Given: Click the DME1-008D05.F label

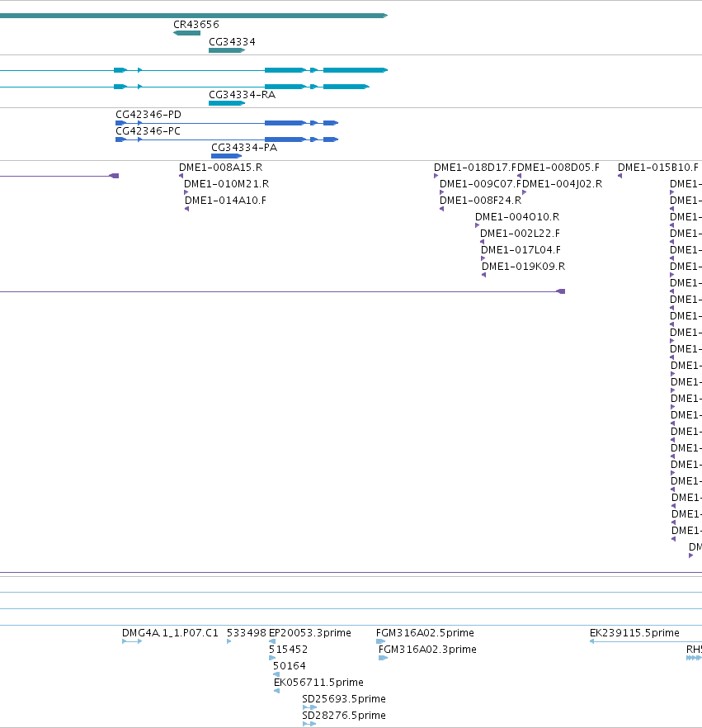Looking at the screenshot, I should coord(558,168).
